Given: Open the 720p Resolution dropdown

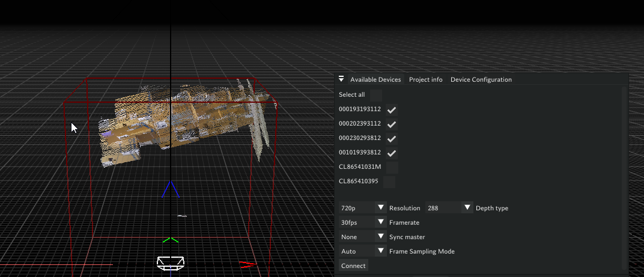Looking at the screenshot, I should click(380, 208).
